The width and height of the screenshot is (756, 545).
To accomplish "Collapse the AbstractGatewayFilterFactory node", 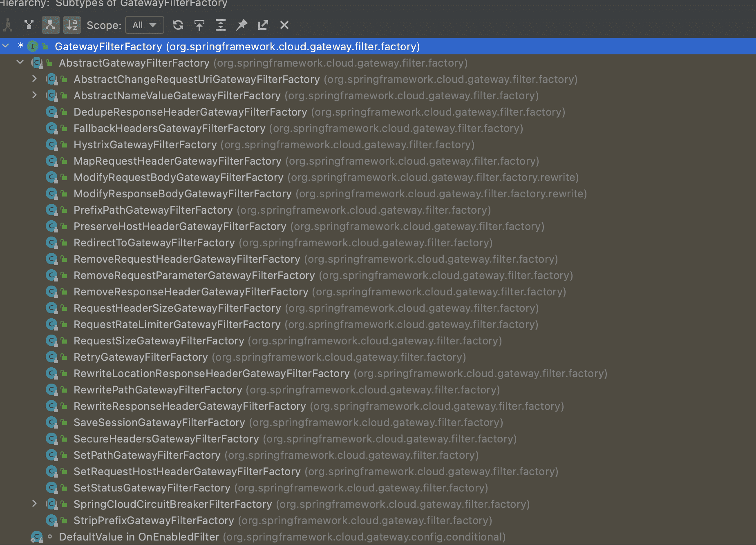I will click(x=20, y=63).
